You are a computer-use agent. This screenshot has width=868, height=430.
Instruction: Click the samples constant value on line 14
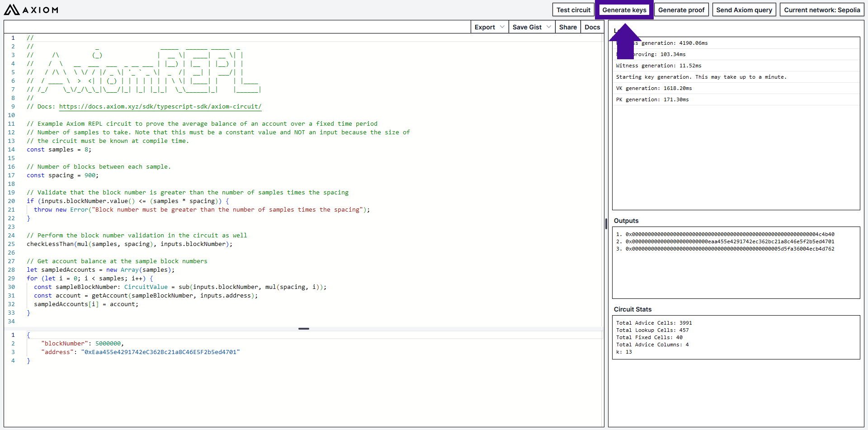click(x=86, y=150)
